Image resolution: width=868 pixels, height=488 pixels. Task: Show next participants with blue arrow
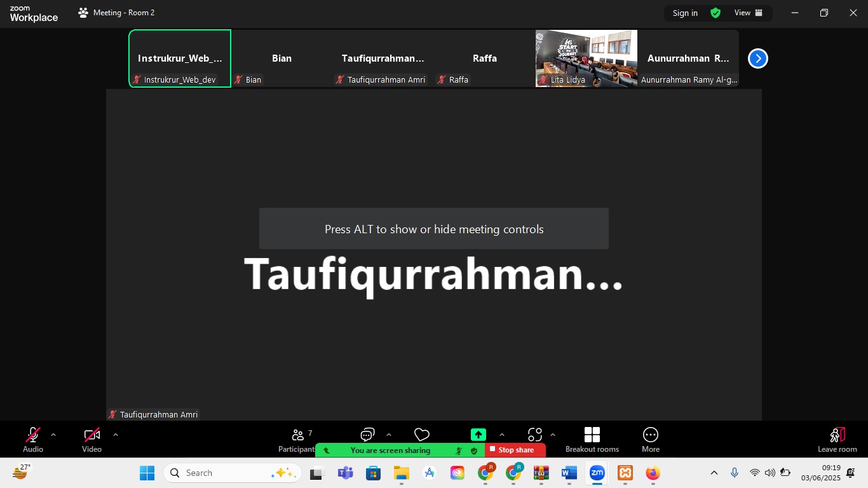[757, 58]
